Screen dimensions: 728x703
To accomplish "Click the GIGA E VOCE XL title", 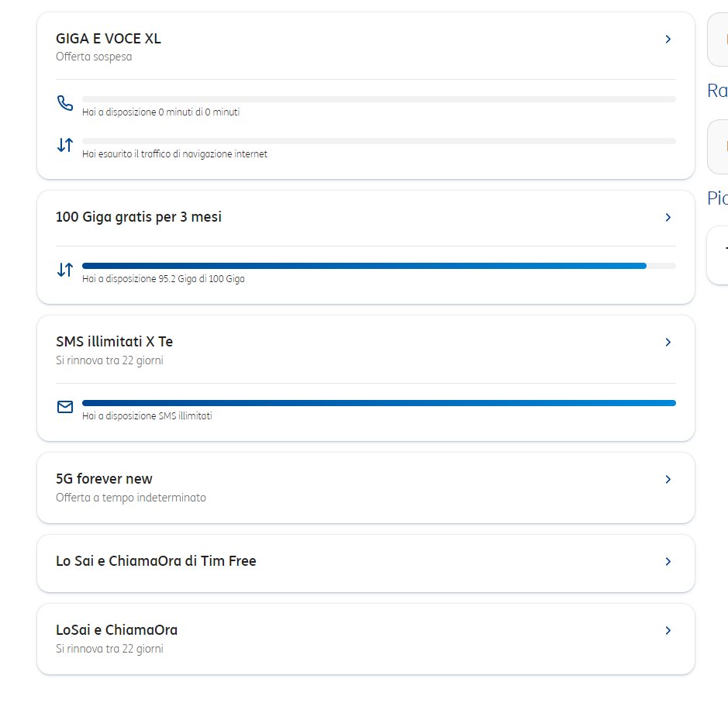I will (109, 39).
